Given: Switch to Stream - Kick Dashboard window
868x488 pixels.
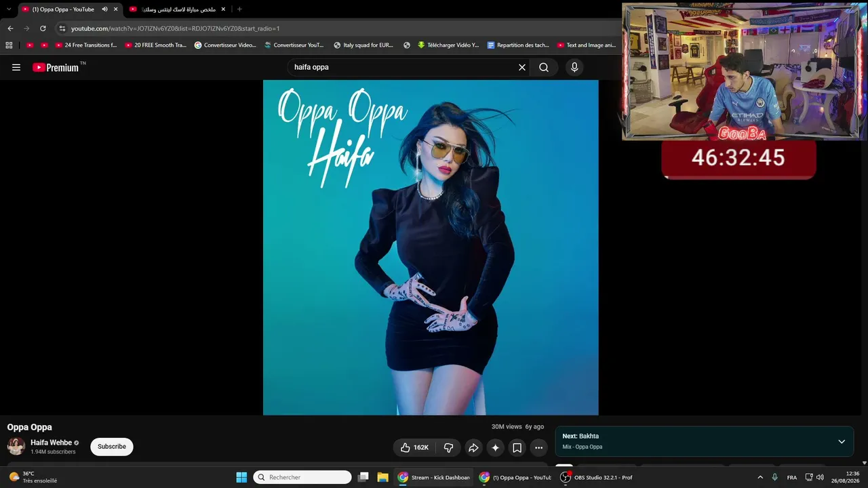Looking at the screenshot, I should (x=434, y=477).
